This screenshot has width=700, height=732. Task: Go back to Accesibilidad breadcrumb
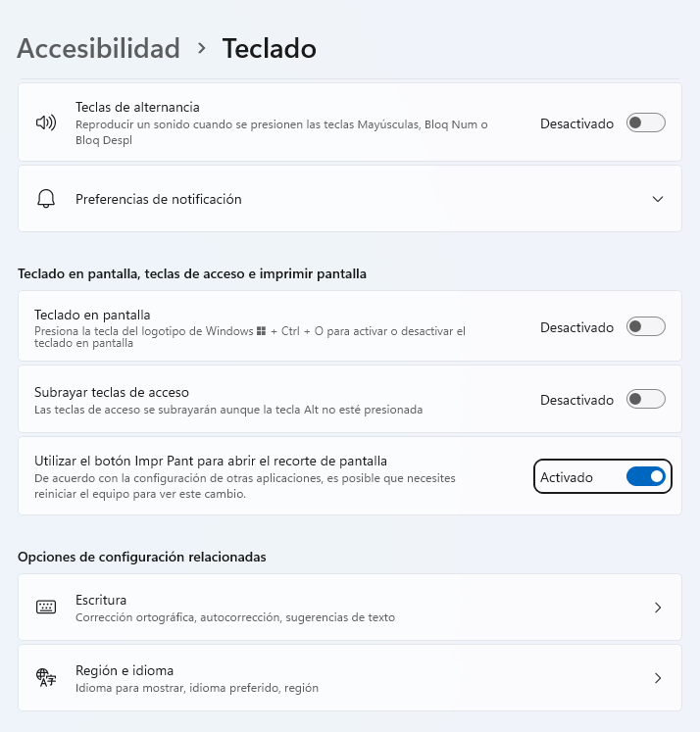point(99,48)
